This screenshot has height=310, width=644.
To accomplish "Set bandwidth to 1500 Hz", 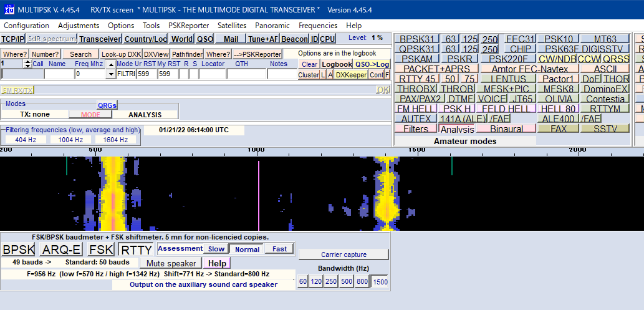I will pos(380,282).
